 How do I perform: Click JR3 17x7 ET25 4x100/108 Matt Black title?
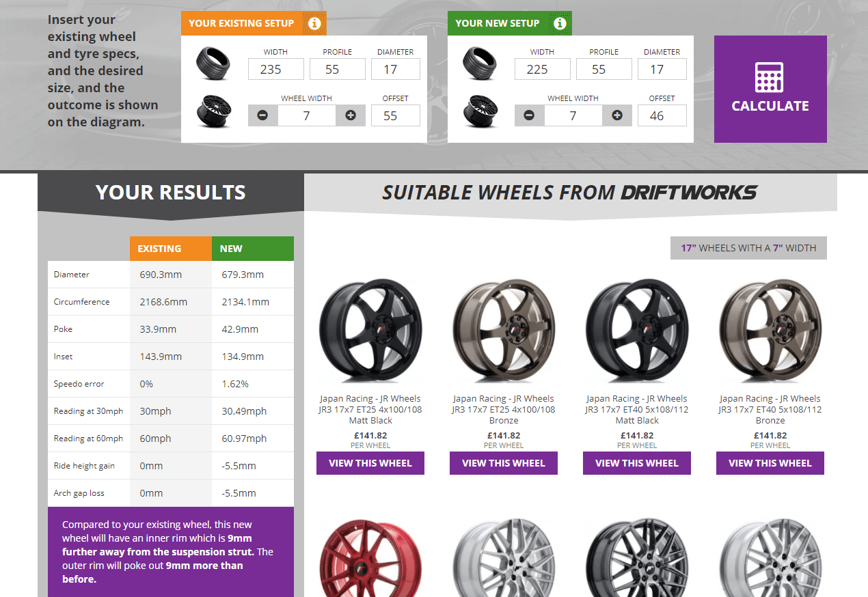[370, 410]
